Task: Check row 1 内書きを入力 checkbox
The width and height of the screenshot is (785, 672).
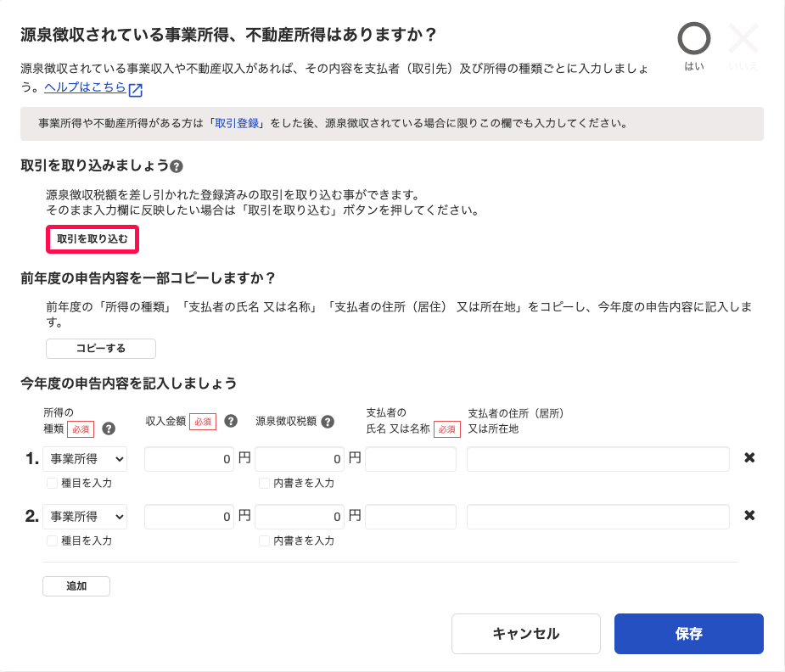Action: click(x=264, y=483)
